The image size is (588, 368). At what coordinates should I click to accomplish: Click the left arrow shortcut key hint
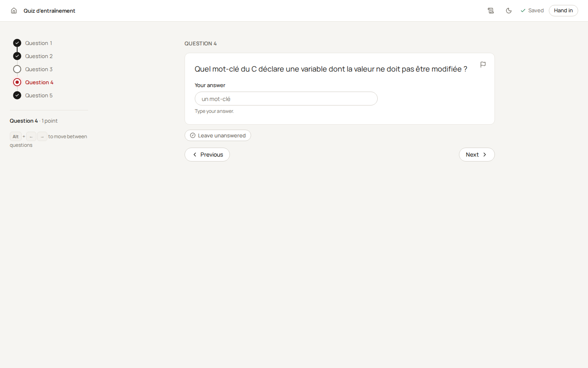tap(31, 137)
